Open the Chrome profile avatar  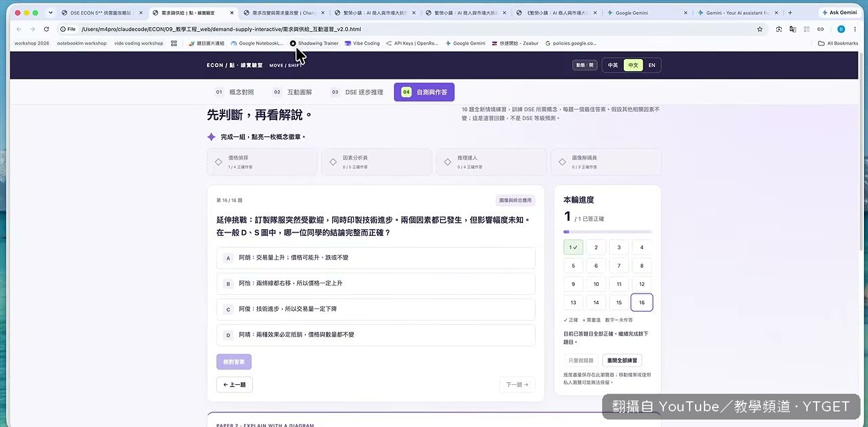(x=841, y=29)
